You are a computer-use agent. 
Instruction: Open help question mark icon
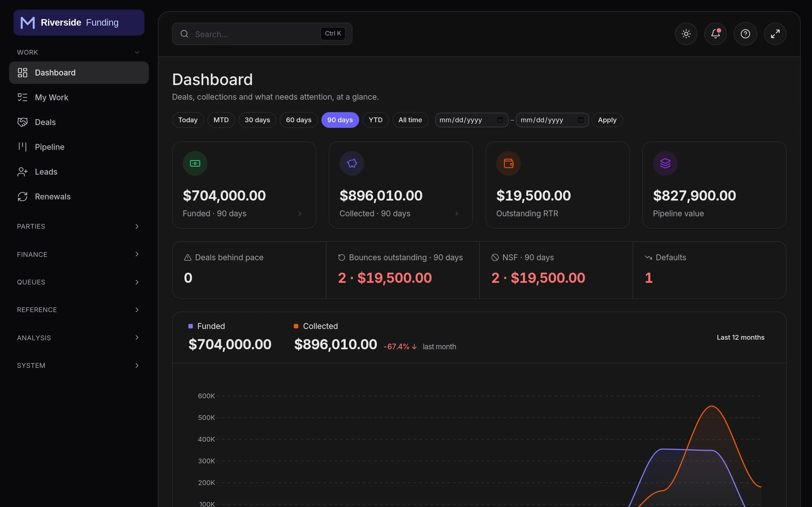tap(745, 34)
